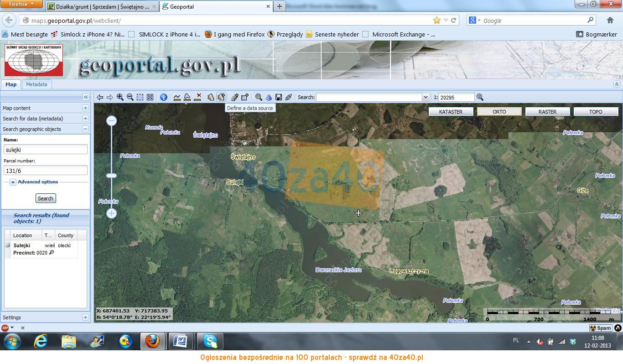This screenshot has height=364, width=623.
Task: Expand the Settings section
Action: [x=85, y=317]
